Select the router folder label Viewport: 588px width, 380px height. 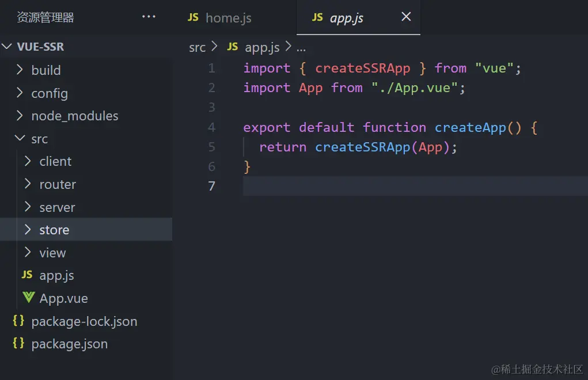click(x=58, y=184)
